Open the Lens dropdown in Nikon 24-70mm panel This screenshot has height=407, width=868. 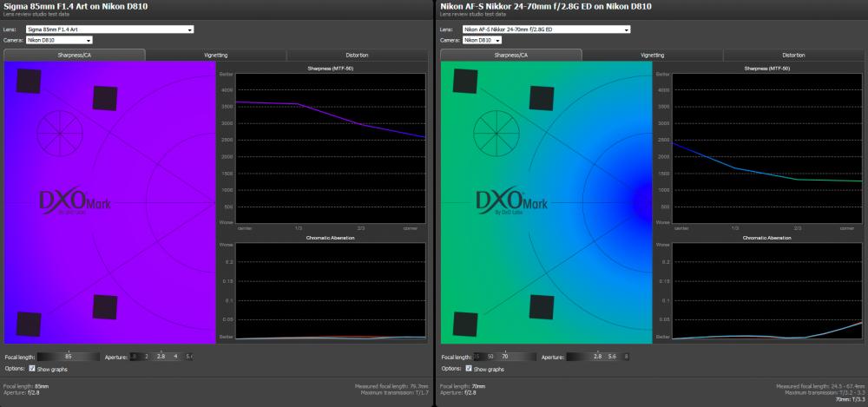coord(546,30)
